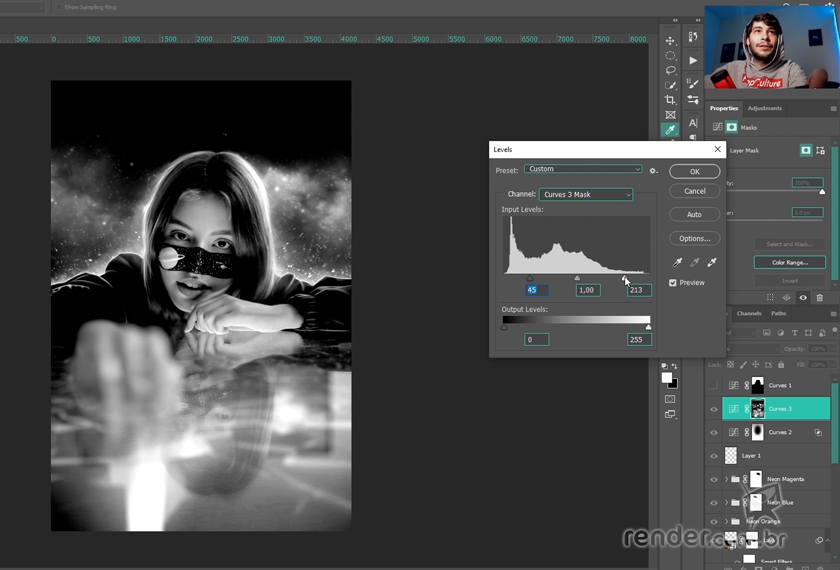Viewport: 840px width, 570px height.
Task: Switch to the Channels tab
Action: pos(749,314)
